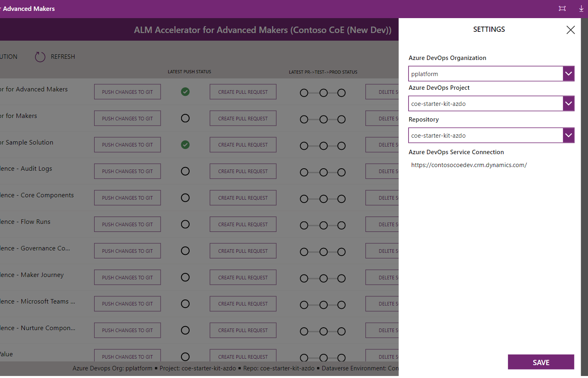Screen dimensions: 588x378
Task: Click green push status check for Sample Solution
Action: coord(185,145)
